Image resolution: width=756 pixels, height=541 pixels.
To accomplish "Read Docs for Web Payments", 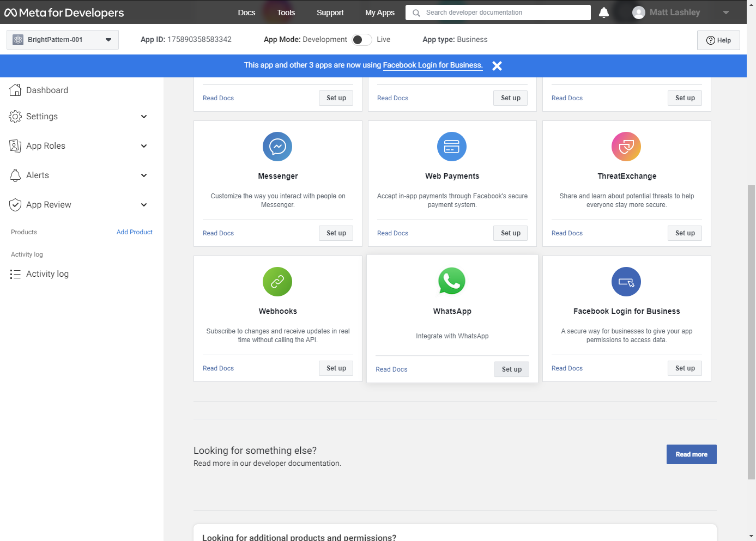I will click(x=392, y=233).
